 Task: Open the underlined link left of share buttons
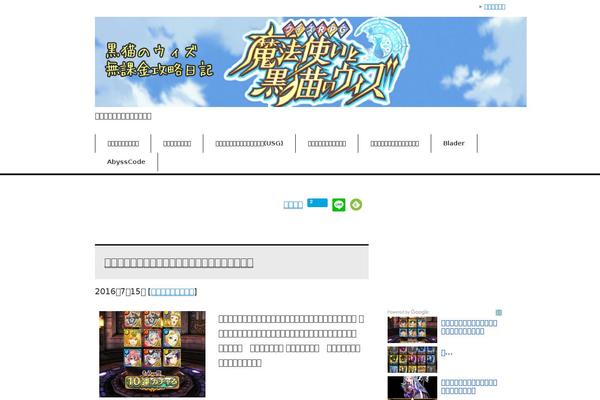pos(293,205)
